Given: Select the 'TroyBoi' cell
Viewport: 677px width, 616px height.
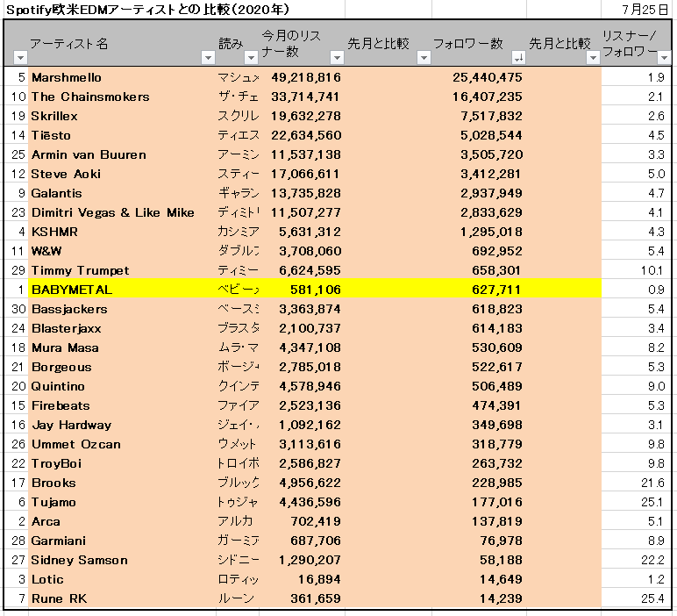Looking at the screenshot, I should tap(122, 463).
